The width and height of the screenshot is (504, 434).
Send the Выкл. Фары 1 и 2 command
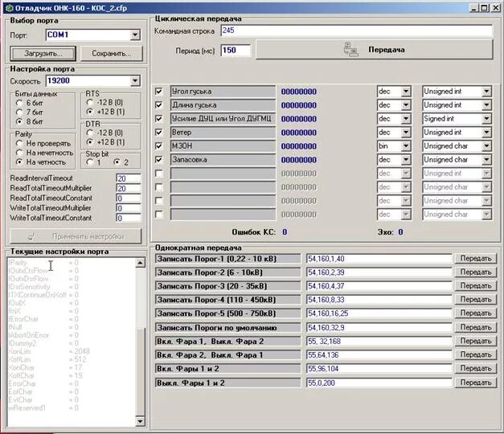(x=475, y=383)
